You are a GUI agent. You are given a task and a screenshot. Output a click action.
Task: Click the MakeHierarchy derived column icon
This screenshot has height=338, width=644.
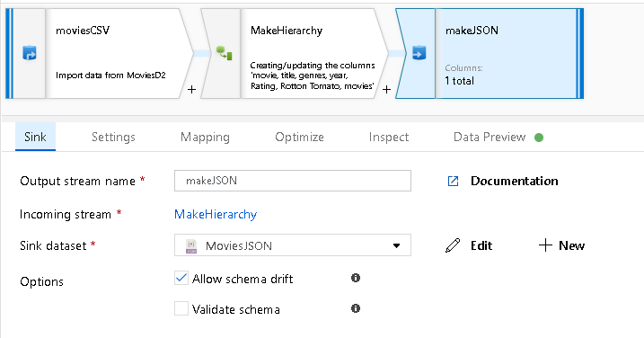click(x=225, y=53)
